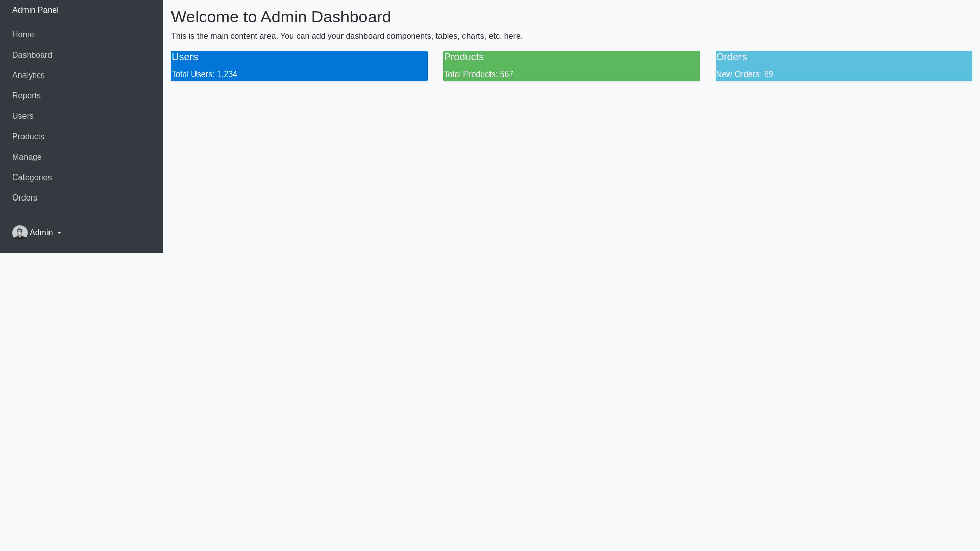980x551 pixels.
Task: Click the Admin Panel brand title
Action: pos(35,10)
